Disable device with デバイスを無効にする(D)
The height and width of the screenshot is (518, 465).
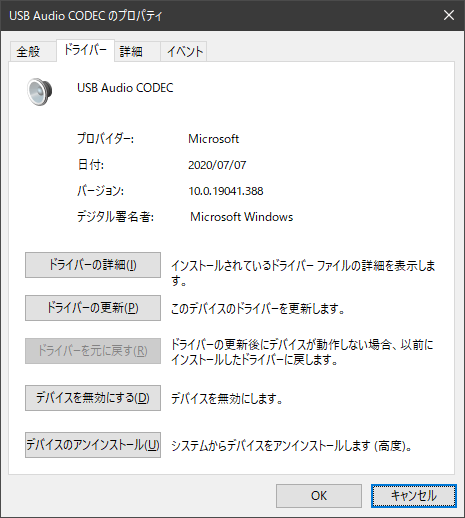pos(93,398)
